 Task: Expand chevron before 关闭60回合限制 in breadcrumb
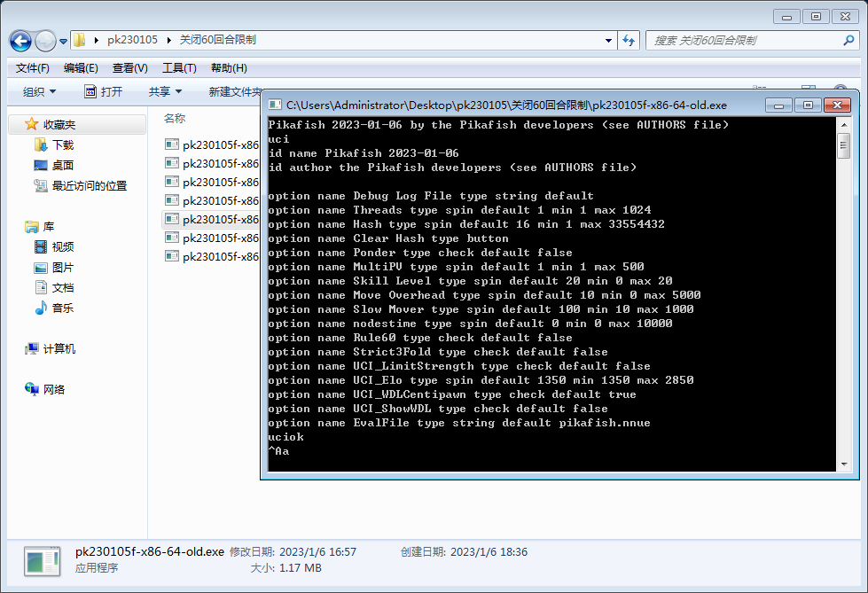[x=168, y=40]
